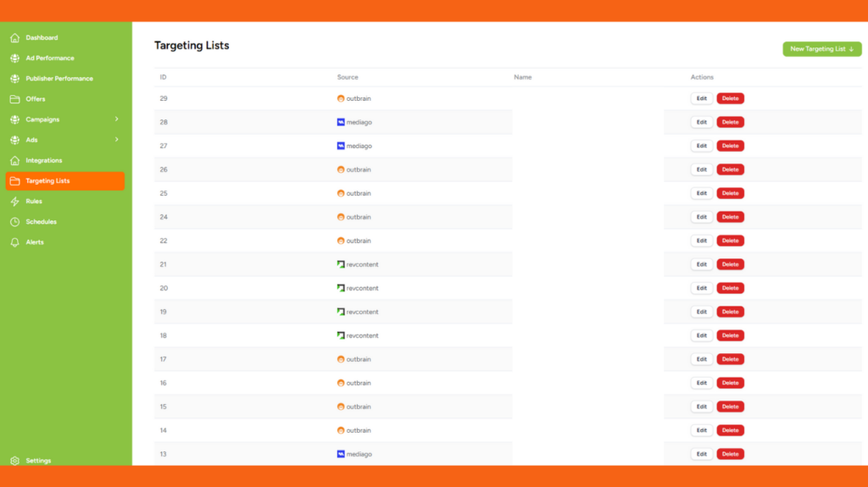Edit targeting list with ID 27
This screenshot has width=868, height=487.
tap(701, 146)
